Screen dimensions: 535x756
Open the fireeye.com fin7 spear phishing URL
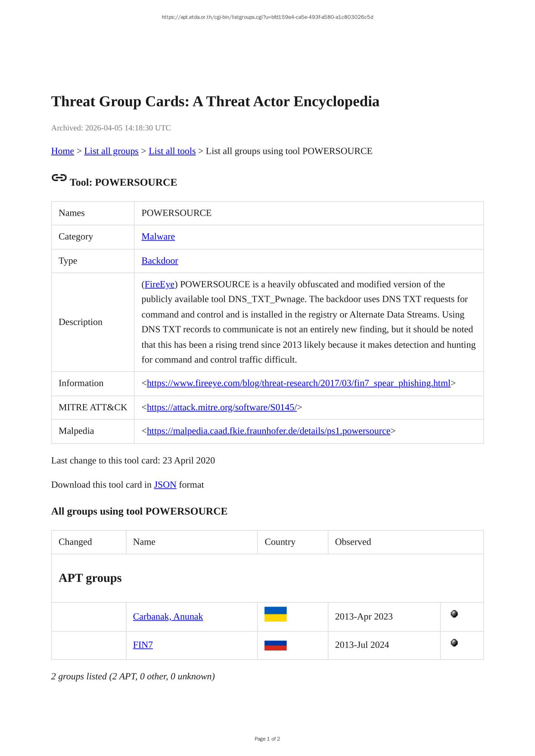coord(298,383)
